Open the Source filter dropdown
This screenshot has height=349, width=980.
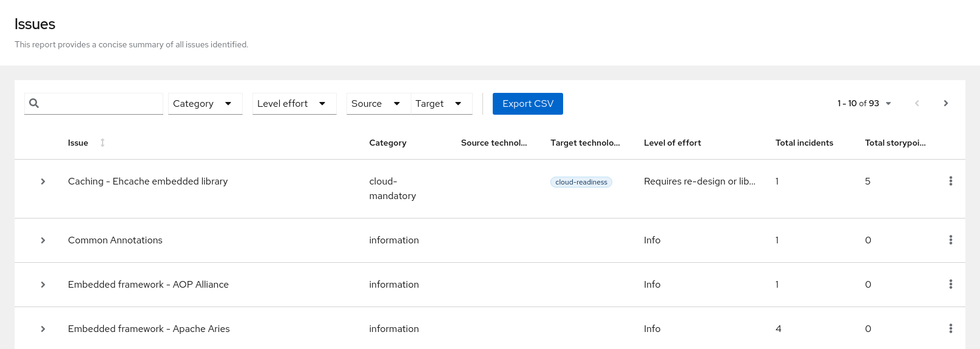[377, 104]
